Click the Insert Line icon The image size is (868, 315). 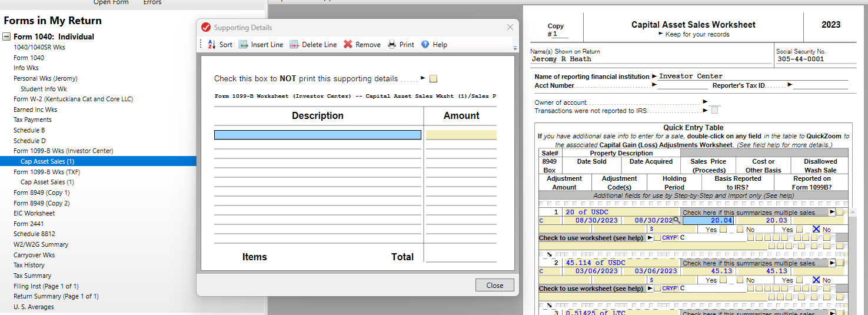(x=244, y=45)
